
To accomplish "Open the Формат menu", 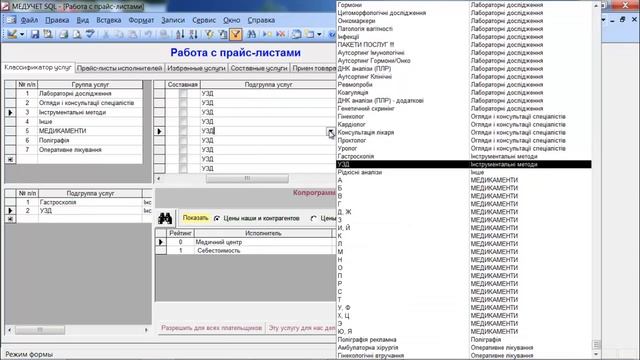I will click(x=141, y=20).
